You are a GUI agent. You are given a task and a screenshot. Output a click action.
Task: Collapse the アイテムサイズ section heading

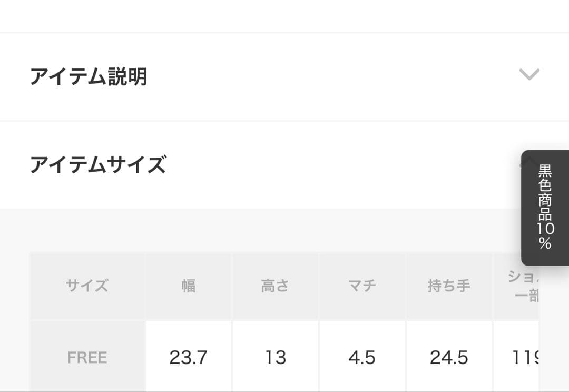tap(98, 164)
